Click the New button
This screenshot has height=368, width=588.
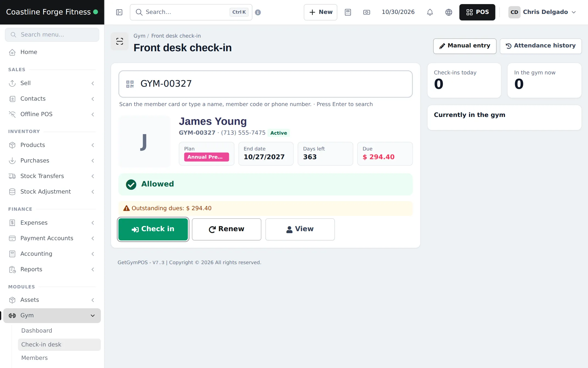pos(320,12)
